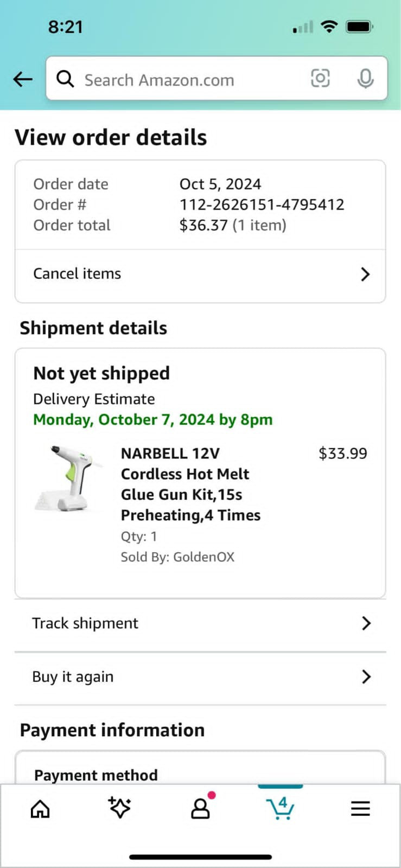Open the camera lens scan icon
The width and height of the screenshot is (401, 868).
click(x=320, y=79)
